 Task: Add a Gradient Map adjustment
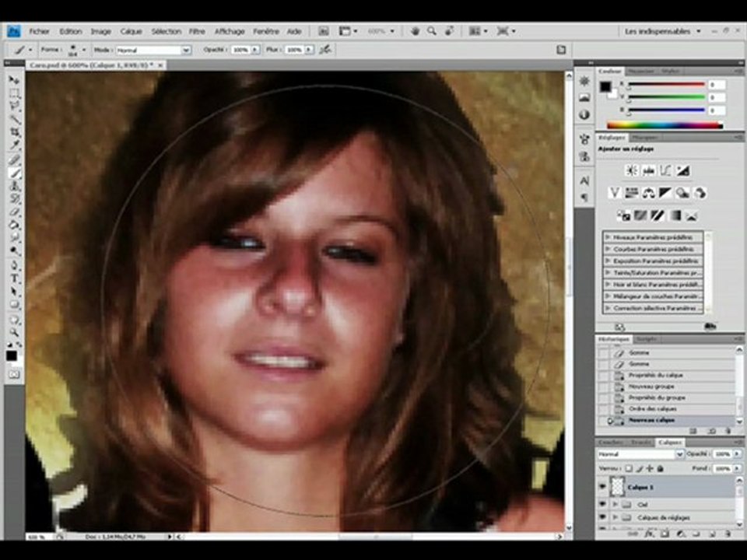(x=675, y=215)
